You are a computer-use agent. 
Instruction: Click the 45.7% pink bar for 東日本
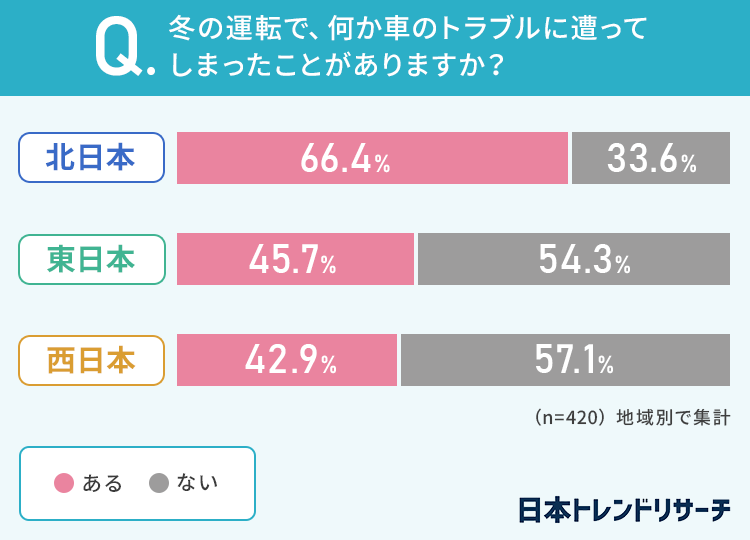pyautogui.click(x=295, y=259)
